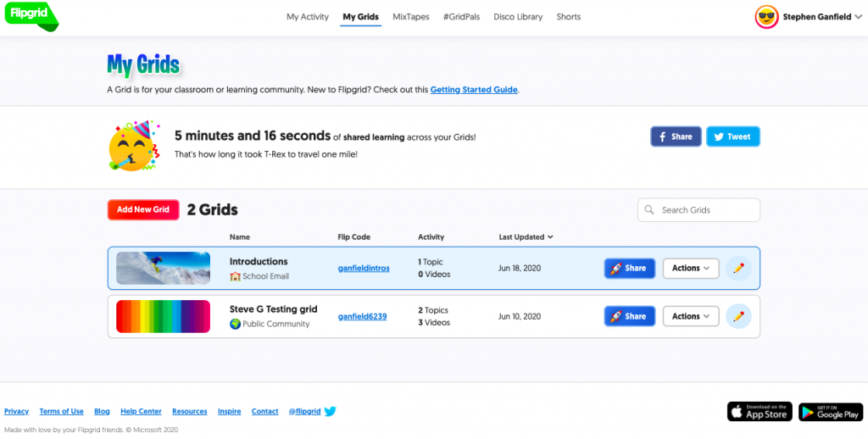Click the ganfield6239 flip code link
This screenshot has height=439, width=868.
click(362, 316)
